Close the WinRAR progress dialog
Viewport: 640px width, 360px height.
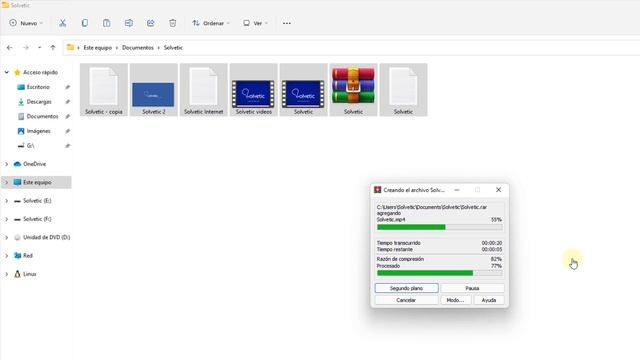pyautogui.click(x=498, y=190)
